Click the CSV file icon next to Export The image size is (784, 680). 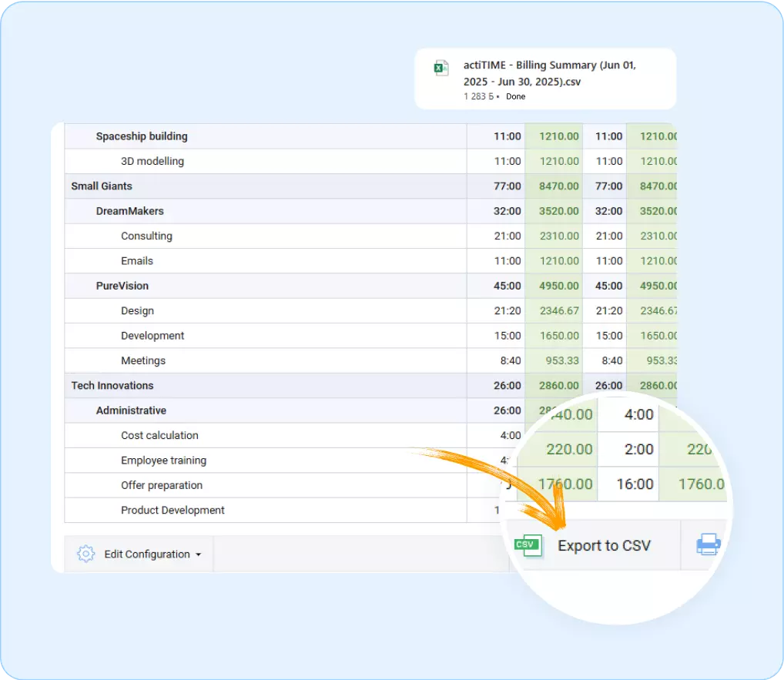pyautogui.click(x=528, y=545)
